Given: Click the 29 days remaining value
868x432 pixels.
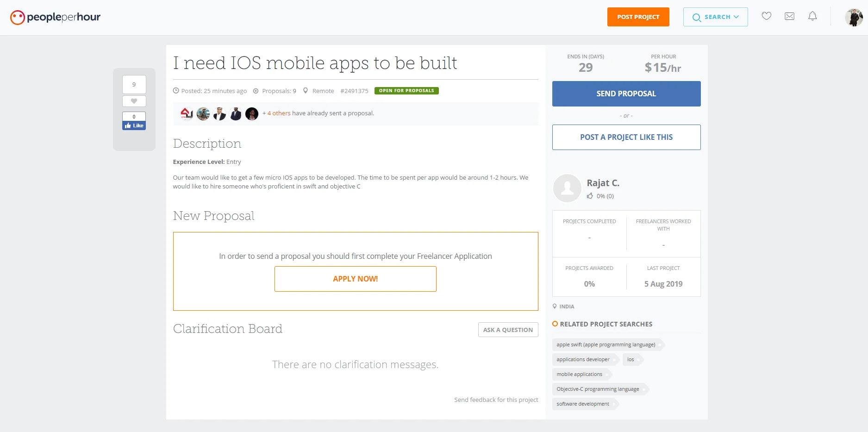Looking at the screenshot, I should point(586,68).
